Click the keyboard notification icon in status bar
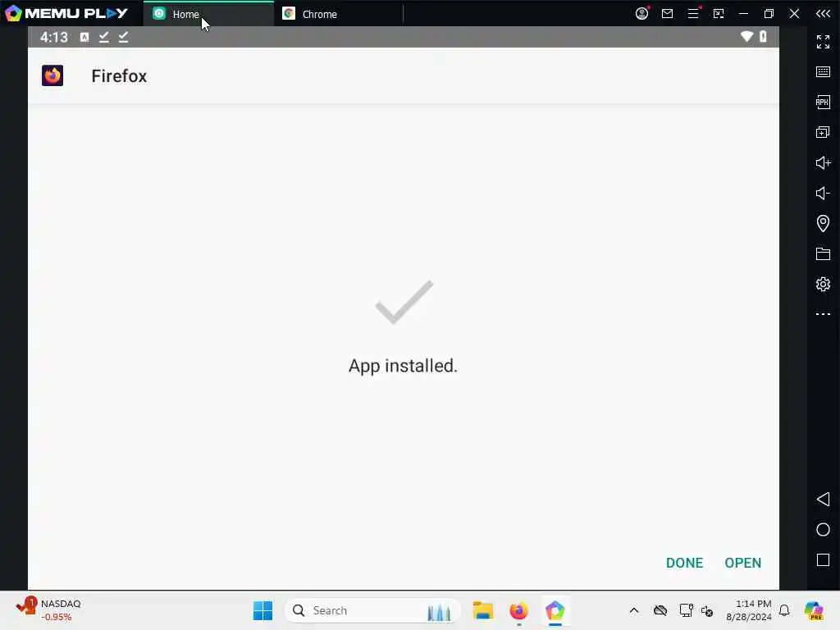 [84, 37]
